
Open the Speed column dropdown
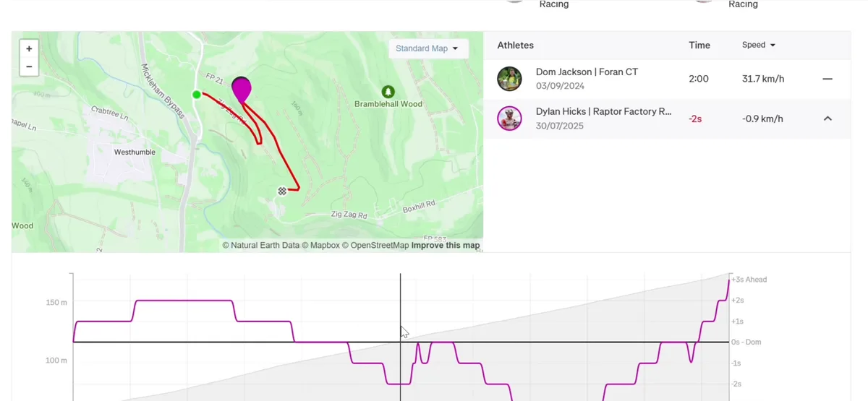click(x=758, y=45)
